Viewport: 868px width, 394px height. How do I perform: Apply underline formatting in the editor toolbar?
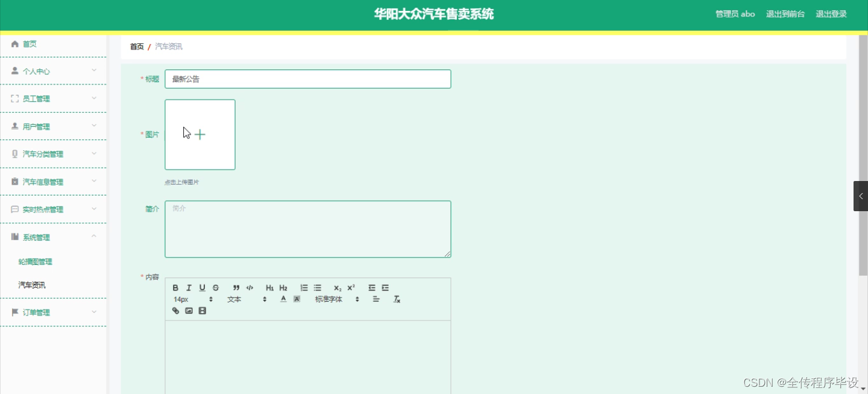(x=202, y=288)
